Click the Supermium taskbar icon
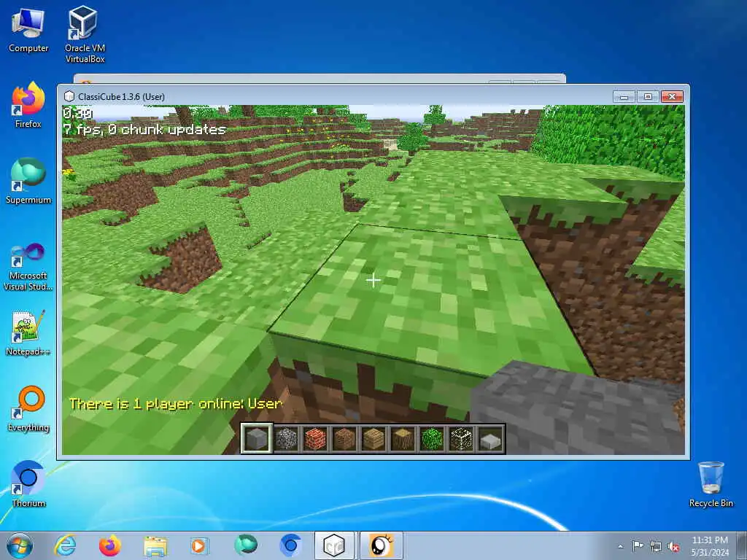 click(x=246, y=545)
